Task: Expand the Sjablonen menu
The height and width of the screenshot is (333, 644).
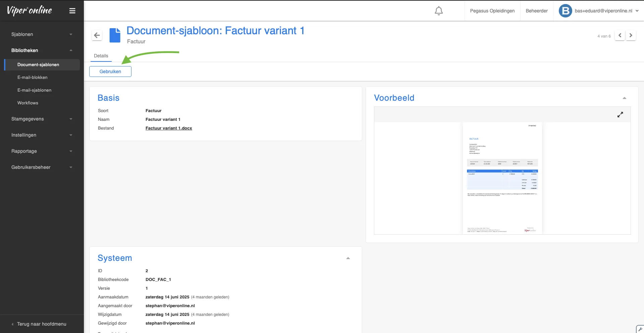Action: (42, 34)
